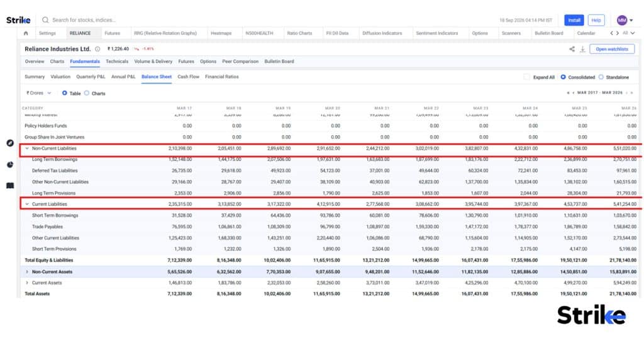Click the Strike logo in the header
Screen dimensions: 644x341
click(18, 20)
